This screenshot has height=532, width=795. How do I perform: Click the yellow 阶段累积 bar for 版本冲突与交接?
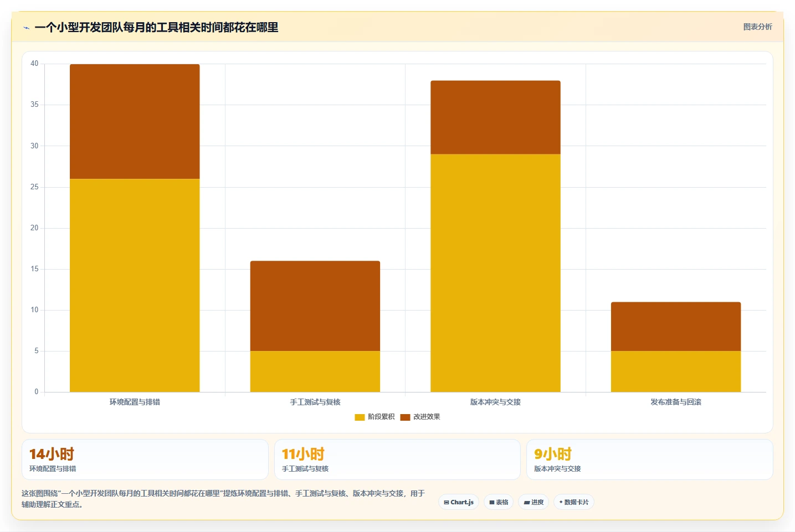(495, 273)
